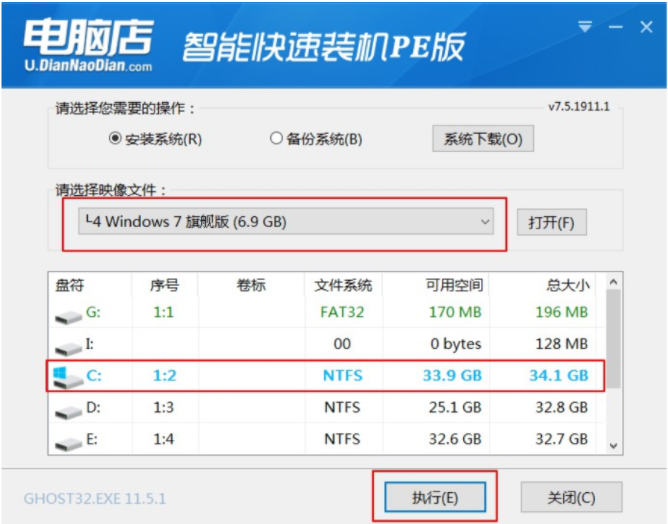Click the 执行(E) button
The width and height of the screenshot is (668, 524).
click(x=435, y=497)
